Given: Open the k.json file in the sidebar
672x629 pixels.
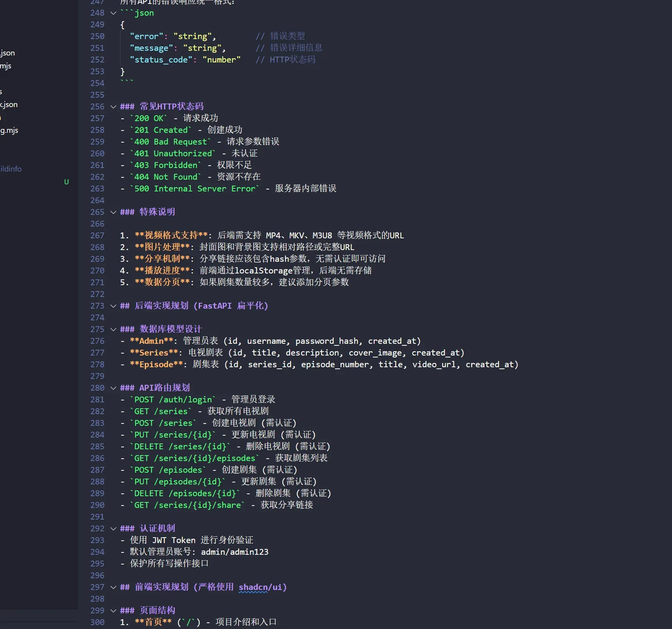Looking at the screenshot, I should coord(9,105).
